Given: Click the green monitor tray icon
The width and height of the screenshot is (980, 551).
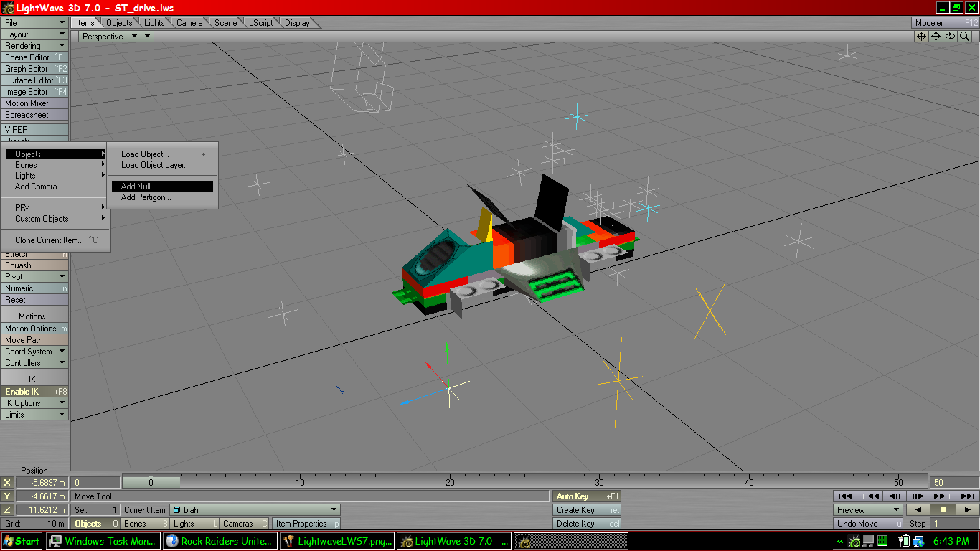Looking at the screenshot, I should (x=882, y=541).
